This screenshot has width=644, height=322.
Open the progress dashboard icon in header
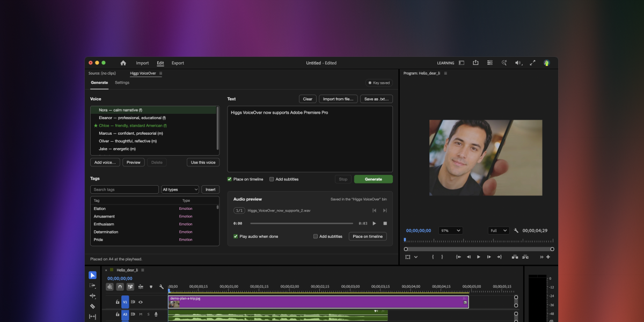[490, 63]
